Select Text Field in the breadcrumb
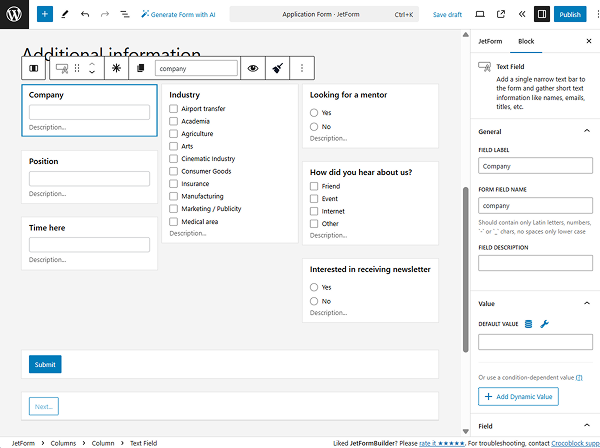 pyautogui.click(x=143, y=443)
